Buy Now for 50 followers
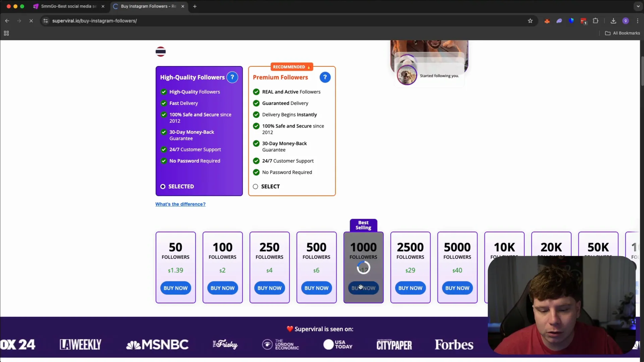The height and width of the screenshot is (362, 644). (x=175, y=288)
